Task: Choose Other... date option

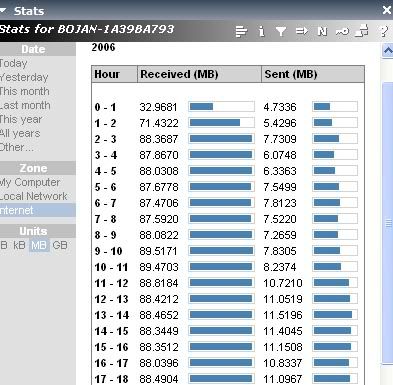Action: tap(17, 147)
